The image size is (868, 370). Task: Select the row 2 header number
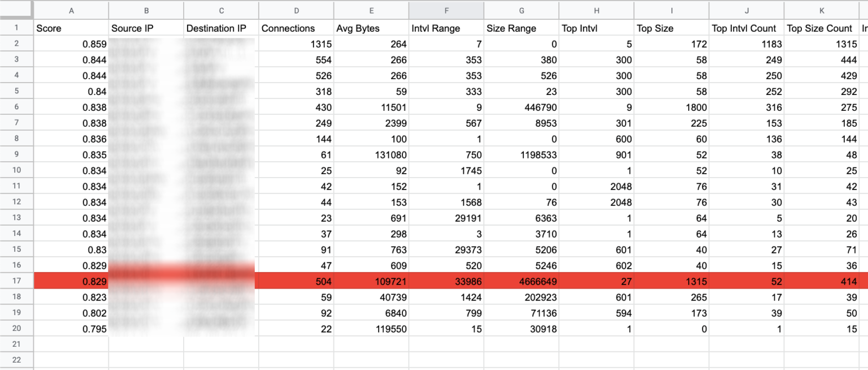click(16, 44)
